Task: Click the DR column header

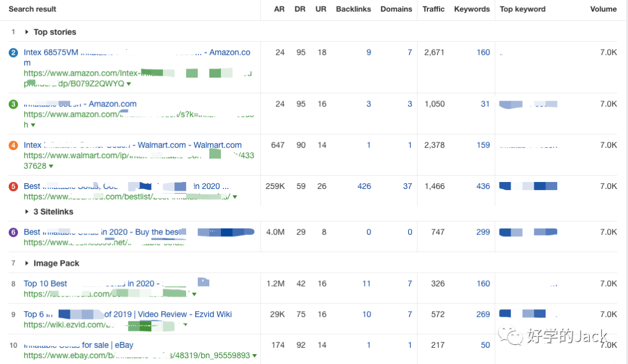Action: 300,9
